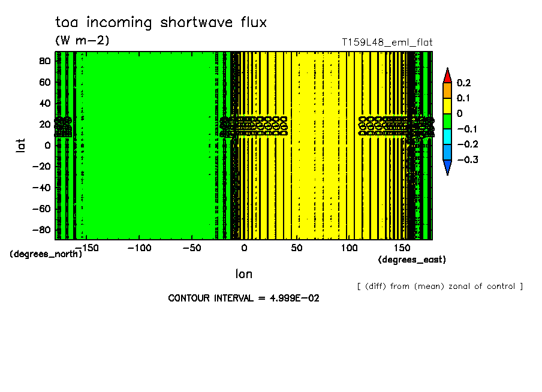The height and width of the screenshot is (392, 542).
Task: Click the 80 latitude tick label
Action: click(44, 61)
